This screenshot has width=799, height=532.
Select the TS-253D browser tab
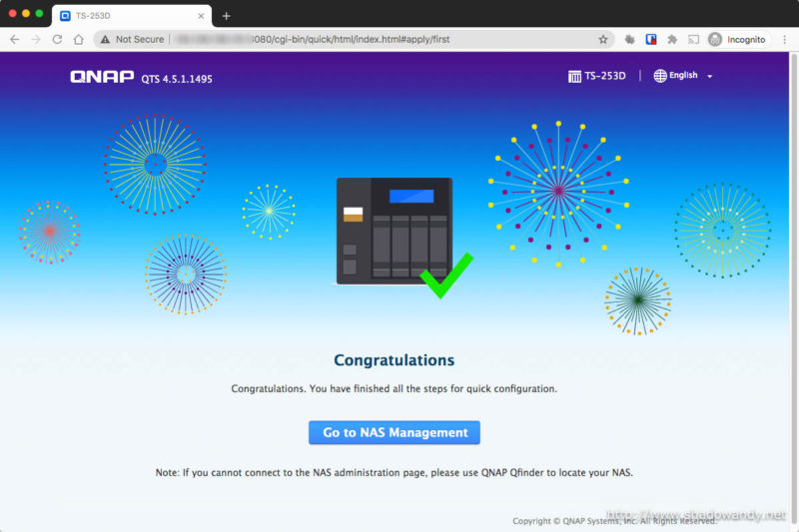[125, 15]
